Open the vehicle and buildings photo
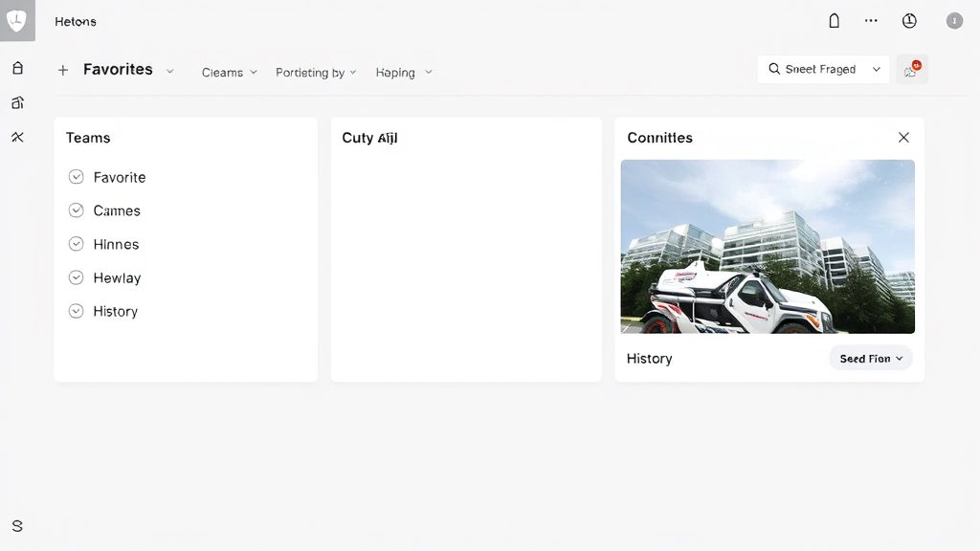This screenshot has height=551, width=980. click(768, 247)
